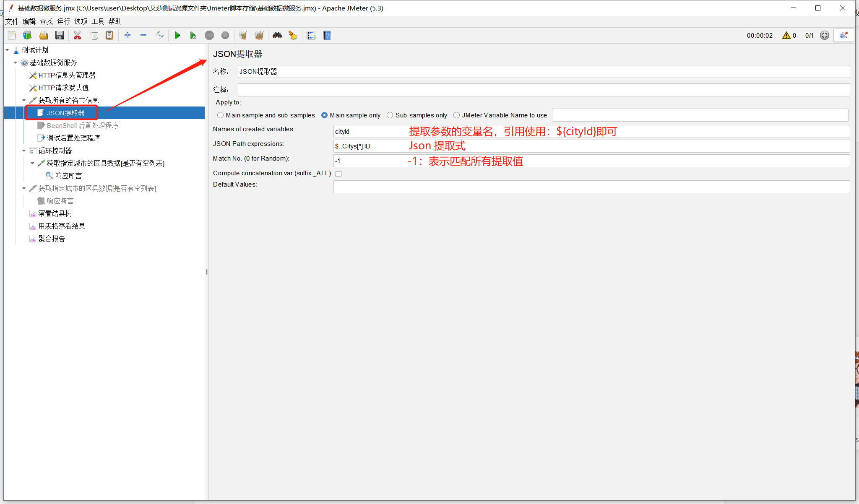The image size is (859, 504).
Task: Click the elapsed time 00:00:02 display
Action: point(760,35)
